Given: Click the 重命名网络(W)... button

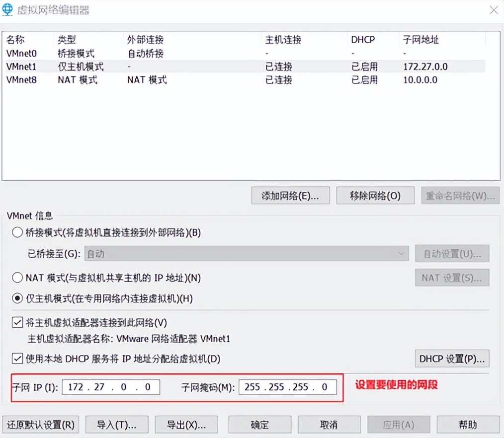Looking at the screenshot, I should [x=460, y=195].
